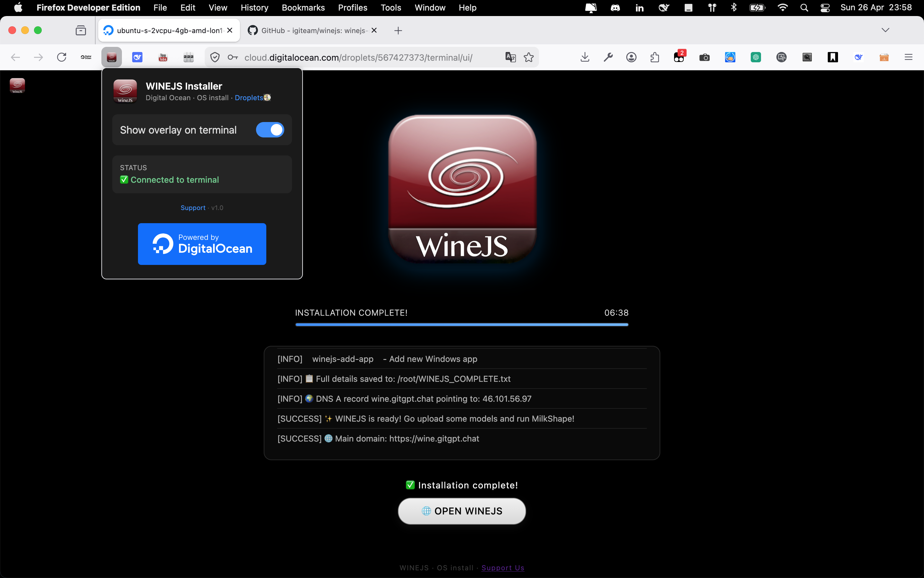Click the Main domain https://wine.gitgpt.chat log line

(x=462, y=438)
